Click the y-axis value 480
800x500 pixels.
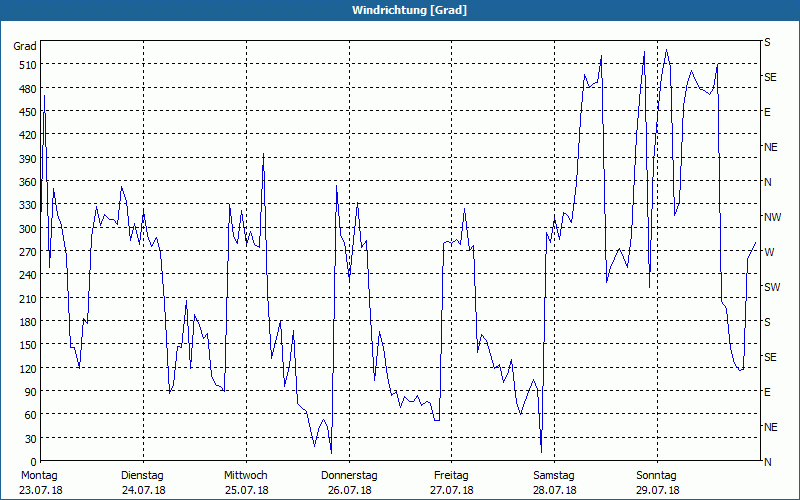pos(28,89)
